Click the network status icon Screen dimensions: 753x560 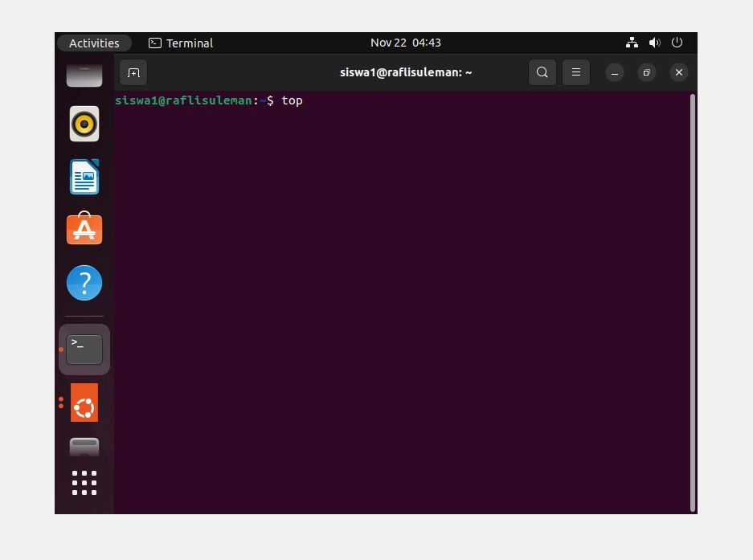(632, 43)
